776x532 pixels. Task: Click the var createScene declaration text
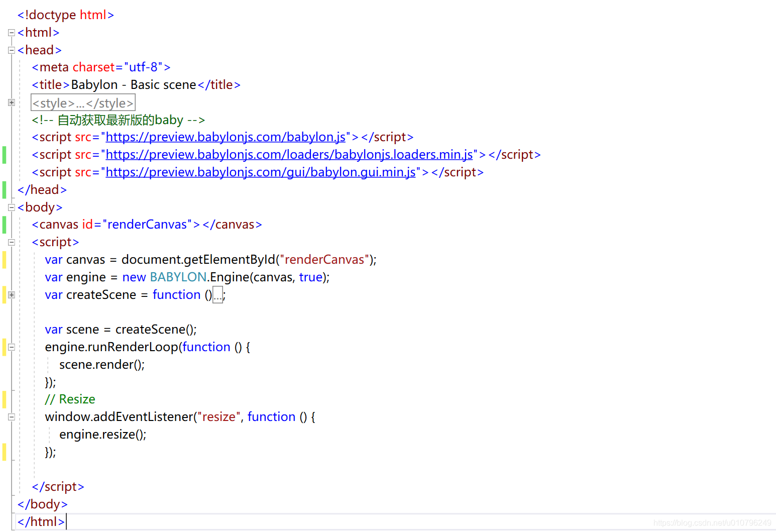click(90, 295)
